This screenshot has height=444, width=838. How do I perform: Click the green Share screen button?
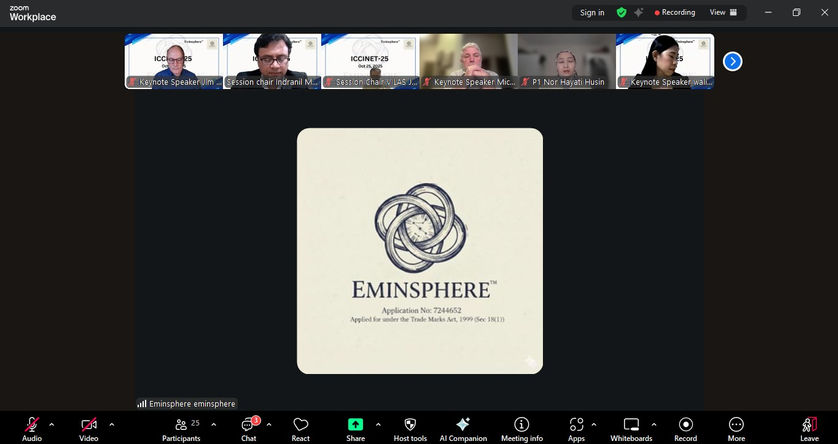point(355,429)
